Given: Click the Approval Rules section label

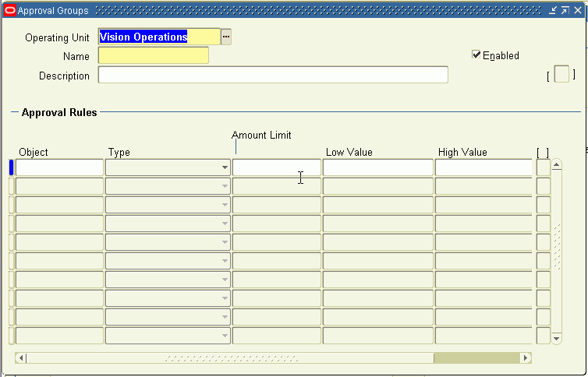Looking at the screenshot, I should click(59, 112).
